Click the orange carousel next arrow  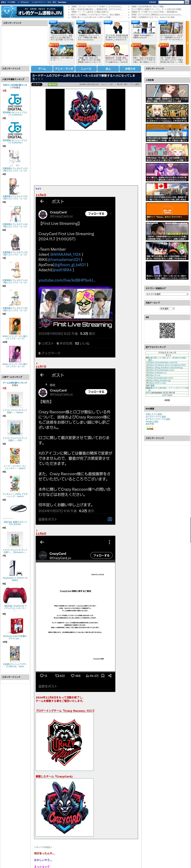187,43
